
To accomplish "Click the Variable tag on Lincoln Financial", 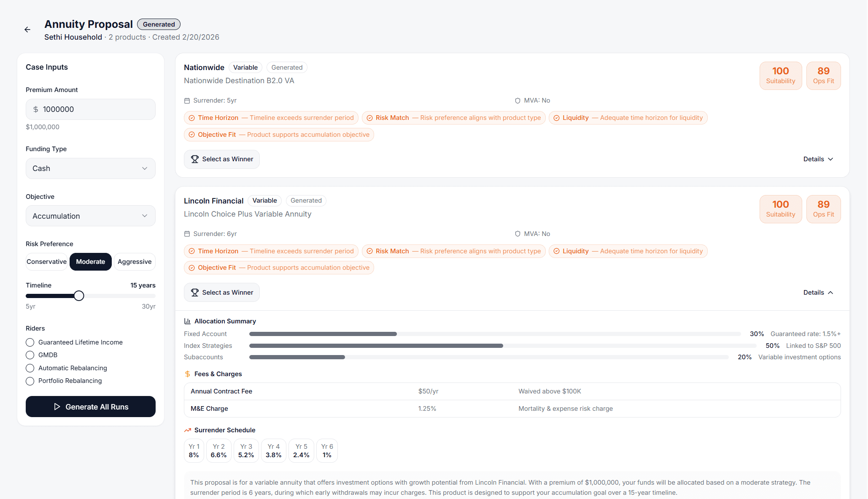I will click(265, 201).
